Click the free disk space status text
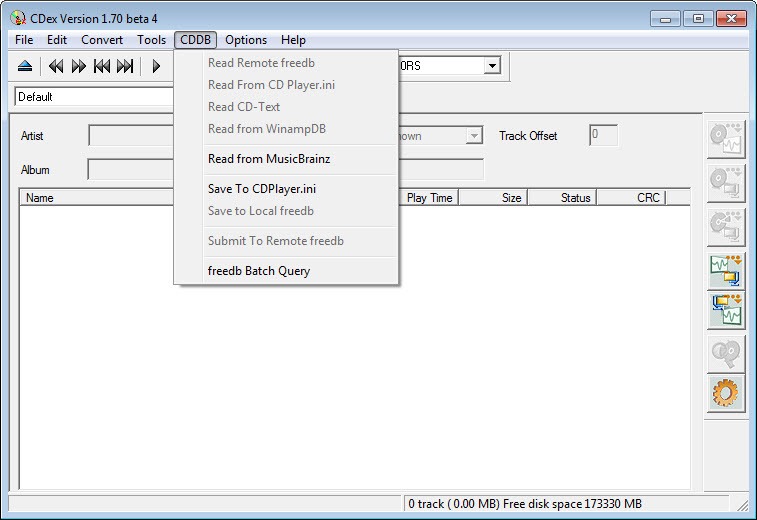The height and width of the screenshot is (520, 757). point(525,504)
